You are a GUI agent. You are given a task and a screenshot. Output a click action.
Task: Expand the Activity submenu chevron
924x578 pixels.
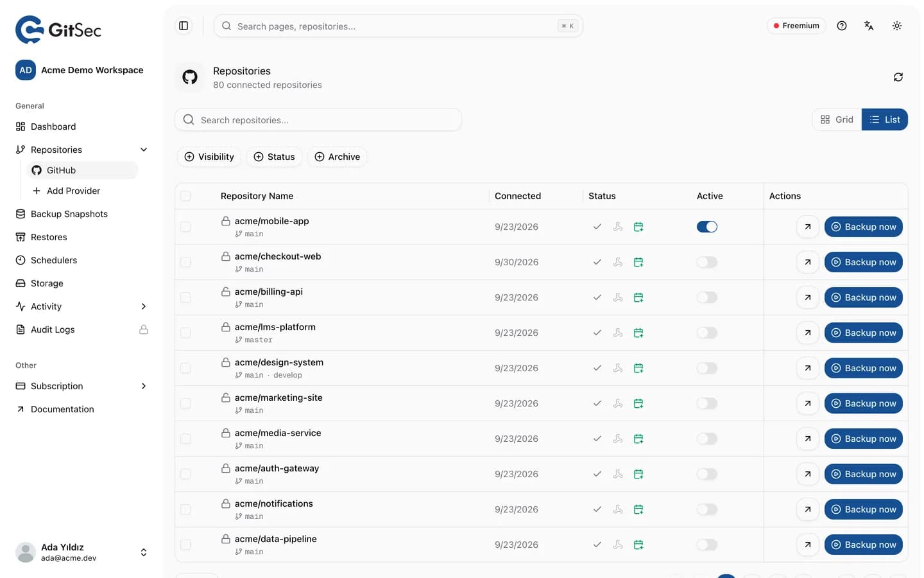(x=144, y=306)
